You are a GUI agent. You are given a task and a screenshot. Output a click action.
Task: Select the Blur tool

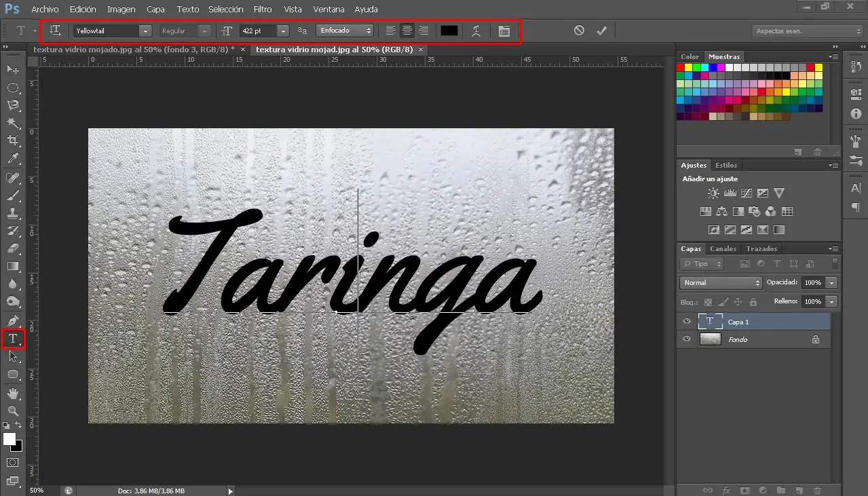(13, 284)
